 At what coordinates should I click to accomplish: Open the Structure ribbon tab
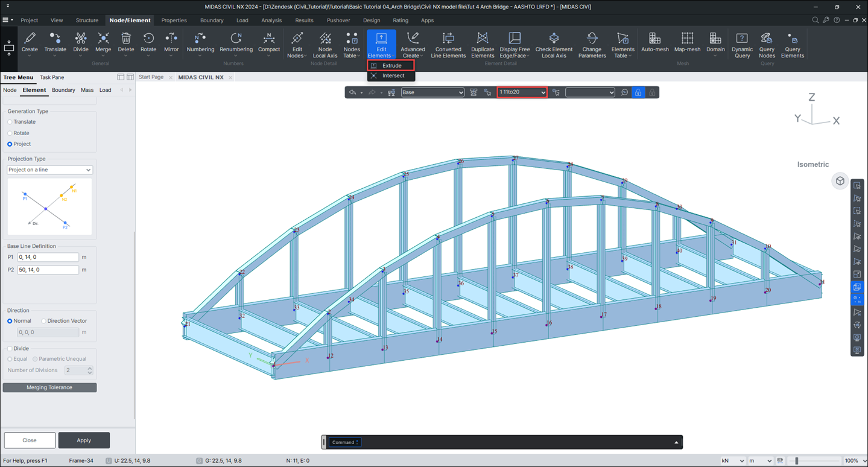pyautogui.click(x=87, y=20)
